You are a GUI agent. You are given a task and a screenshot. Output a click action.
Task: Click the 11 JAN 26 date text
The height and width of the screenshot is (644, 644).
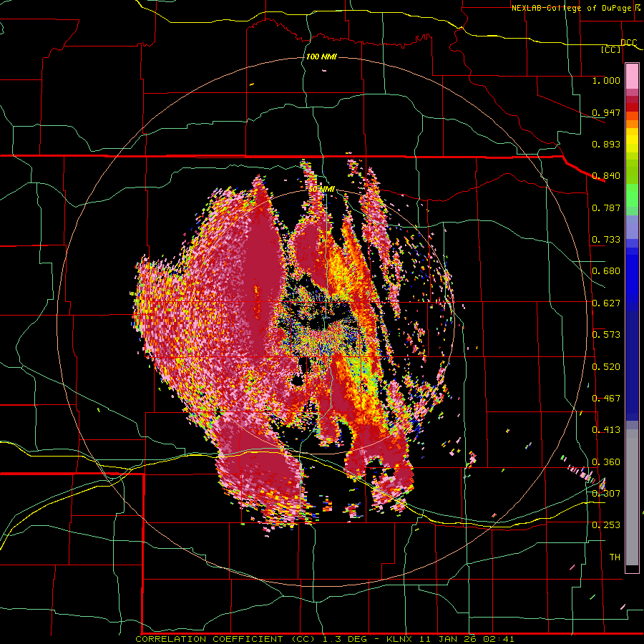(449, 639)
